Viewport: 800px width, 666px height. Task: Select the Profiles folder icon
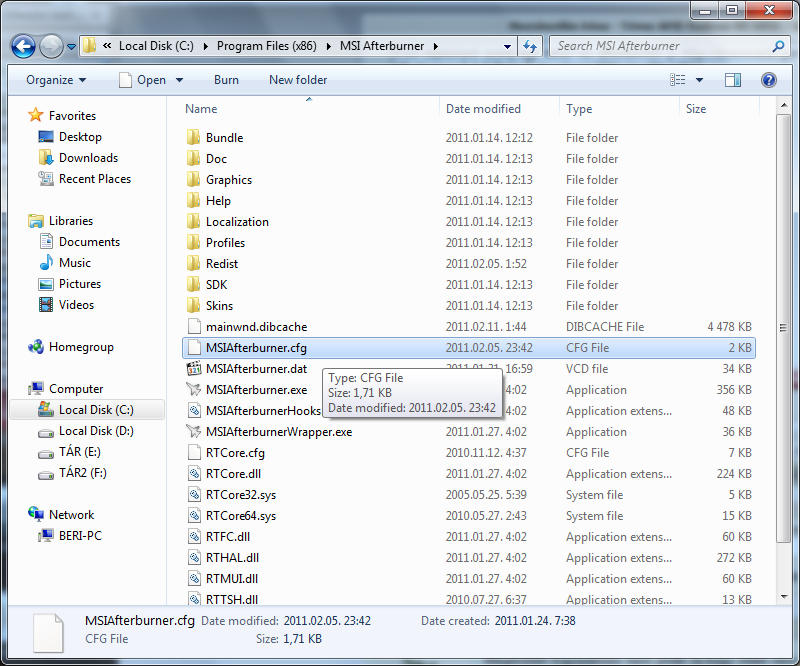pyautogui.click(x=193, y=242)
